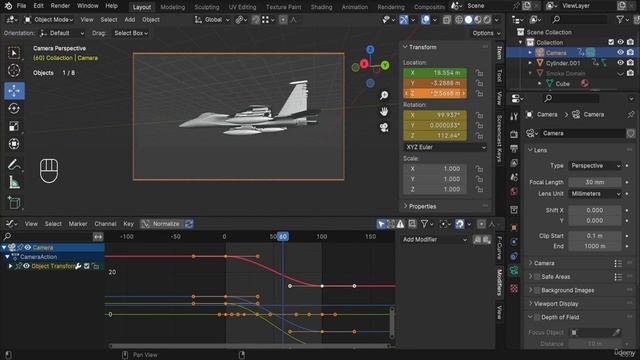Viewport: 640px width, 360px height.
Task: Click the Focal Length 30 mm field
Action: (595, 182)
